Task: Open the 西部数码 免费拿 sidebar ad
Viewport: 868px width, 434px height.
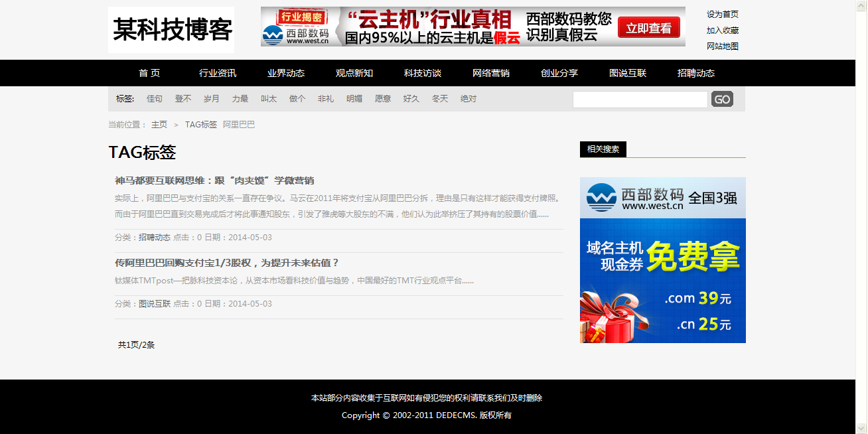Action: pos(662,260)
